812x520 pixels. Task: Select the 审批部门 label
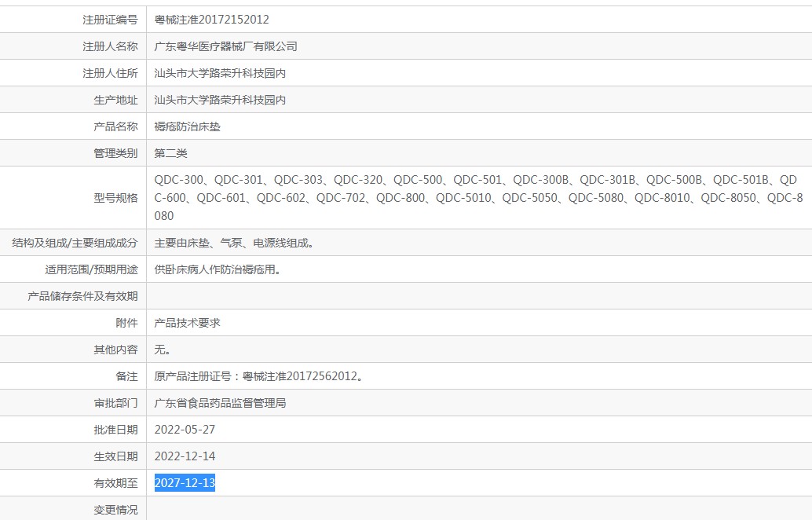click(x=116, y=403)
